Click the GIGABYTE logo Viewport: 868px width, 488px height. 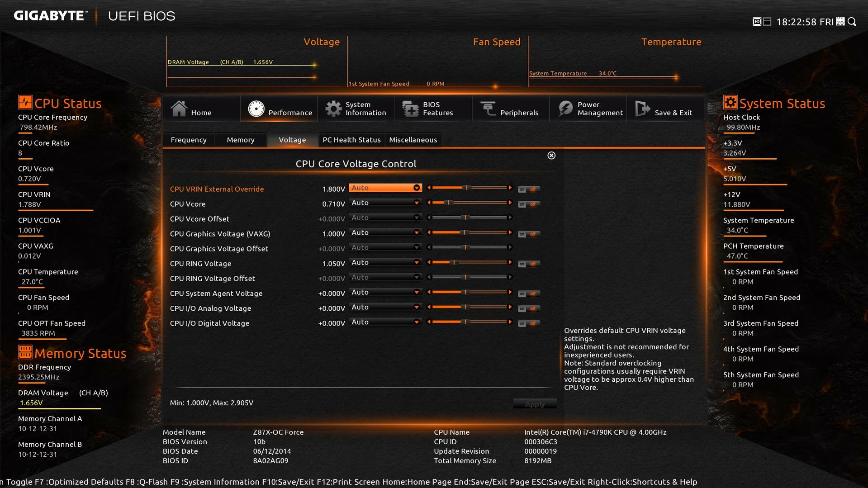coord(50,16)
